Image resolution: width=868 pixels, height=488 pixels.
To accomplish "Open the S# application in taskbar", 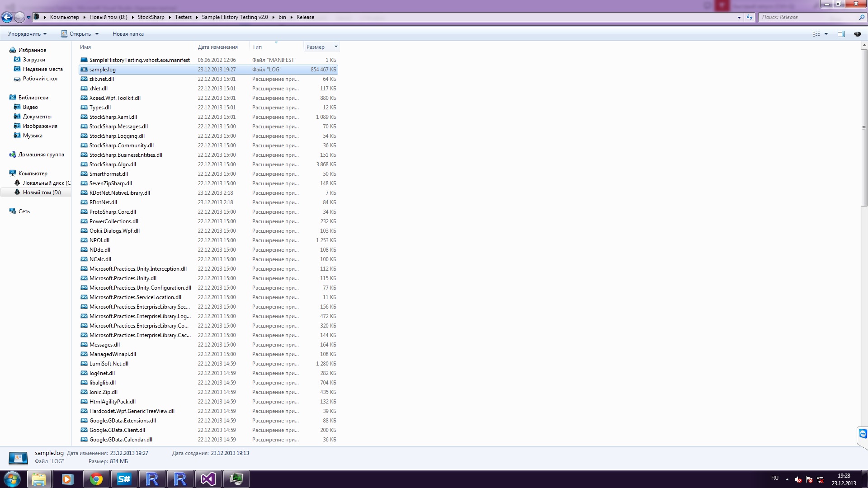I will (x=123, y=479).
